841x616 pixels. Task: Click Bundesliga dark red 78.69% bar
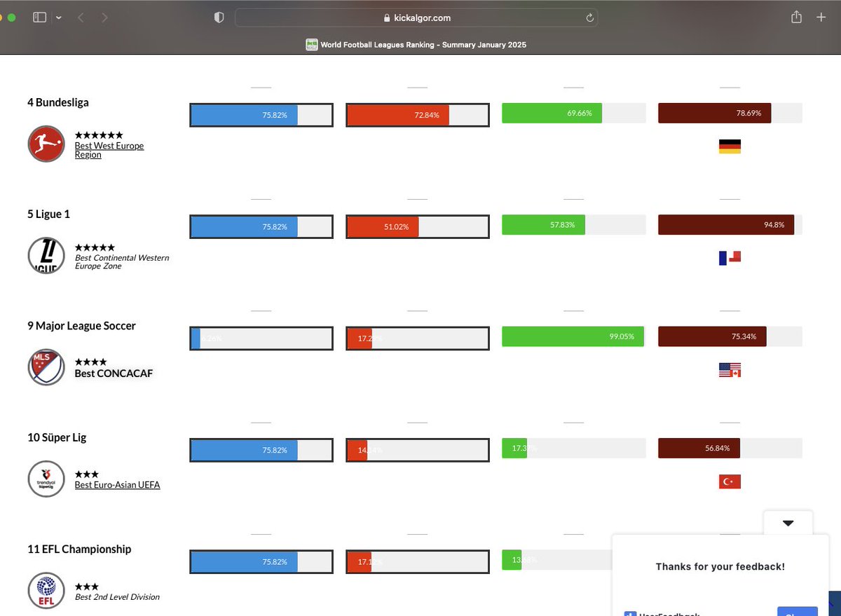(x=730, y=113)
